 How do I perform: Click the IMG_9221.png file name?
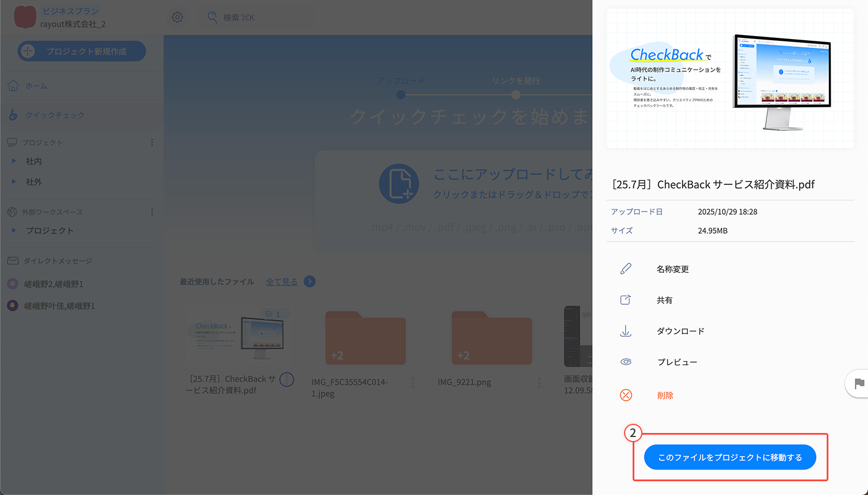pos(464,382)
